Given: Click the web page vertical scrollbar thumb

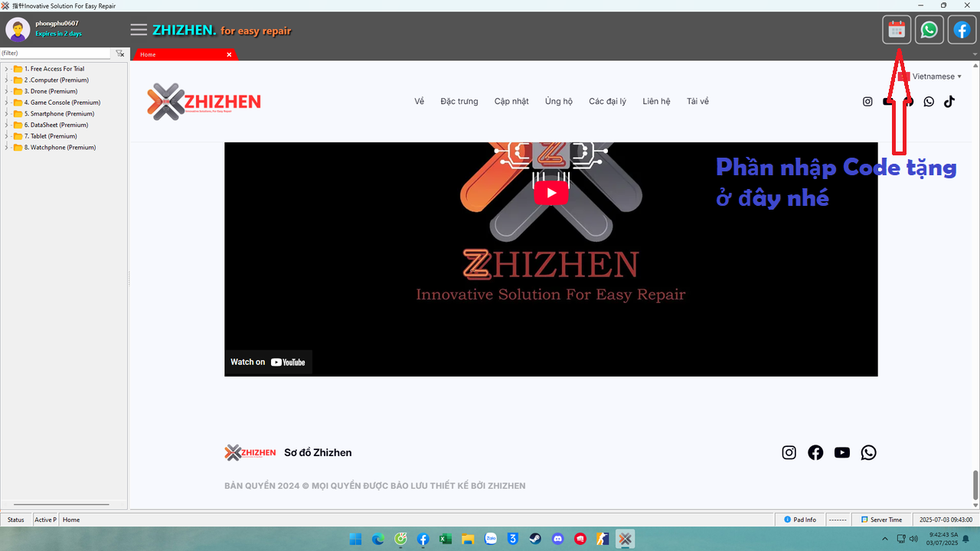Looking at the screenshot, I should 975,484.
